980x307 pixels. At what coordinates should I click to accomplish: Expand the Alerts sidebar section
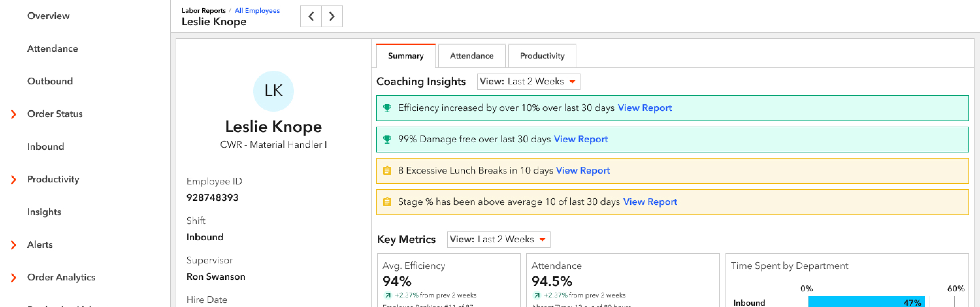[x=14, y=245]
